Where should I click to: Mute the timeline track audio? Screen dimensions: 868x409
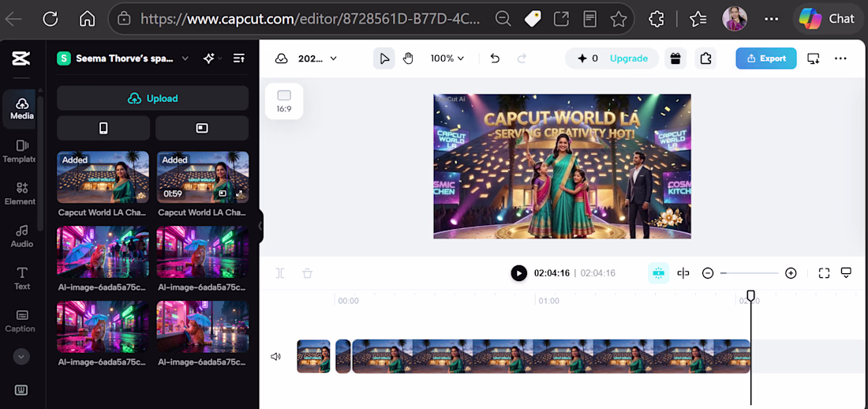[275, 356]
